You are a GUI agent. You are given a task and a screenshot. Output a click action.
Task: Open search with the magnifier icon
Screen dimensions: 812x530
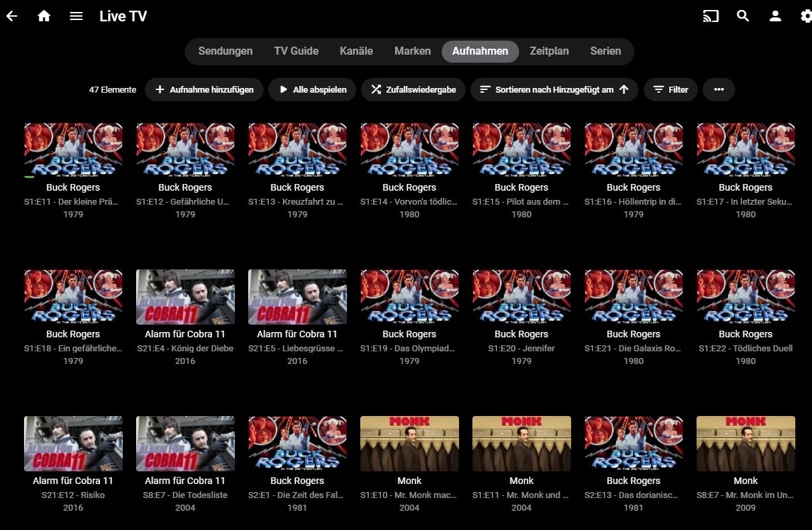pos(743,16)
